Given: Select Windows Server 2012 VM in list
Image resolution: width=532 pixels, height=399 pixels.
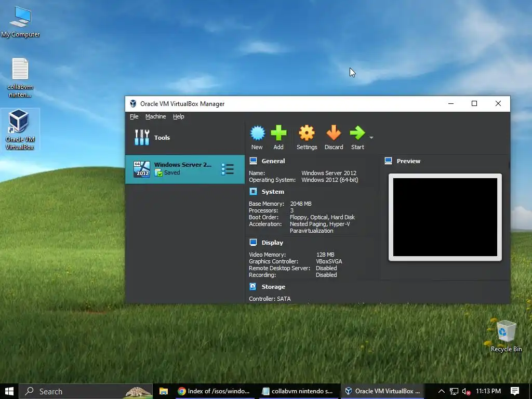Looking at the screenshot, I should [x=185, y=169].
